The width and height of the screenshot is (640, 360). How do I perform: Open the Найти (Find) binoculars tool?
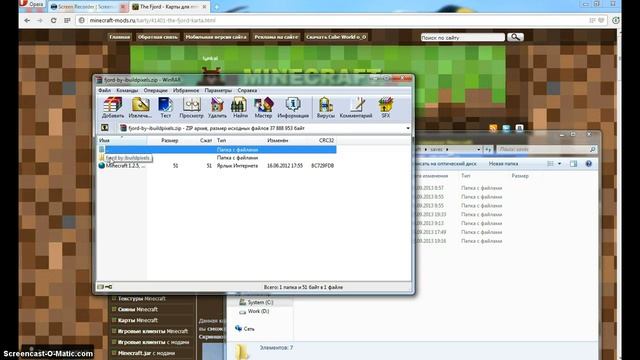(240, 108)
